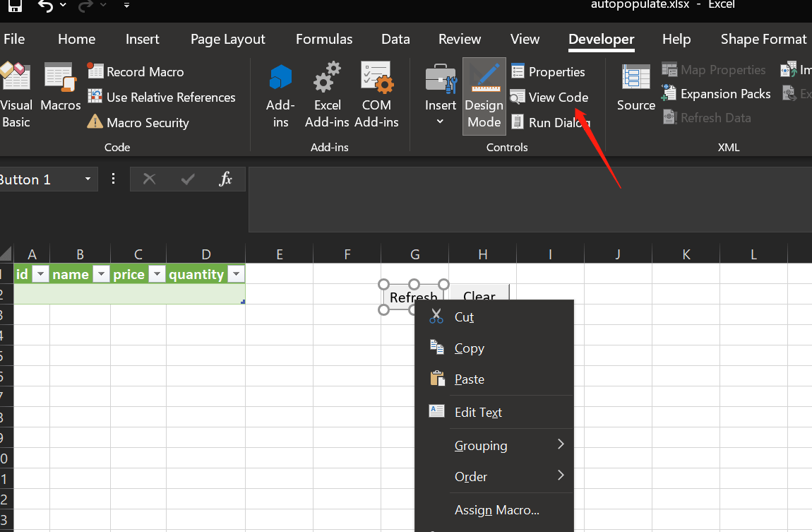Choose Assign Macro from the context menu
Screen dimensions: 812x532
point(496,509)
